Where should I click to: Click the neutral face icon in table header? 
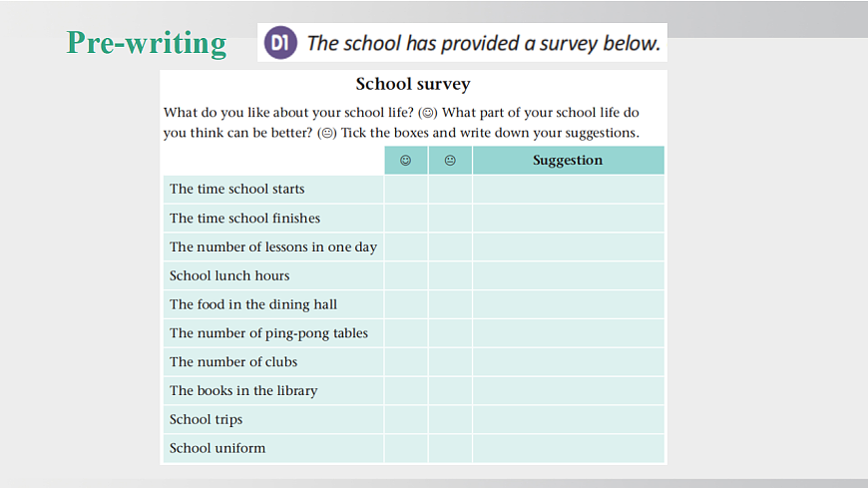tap(450, 160)
